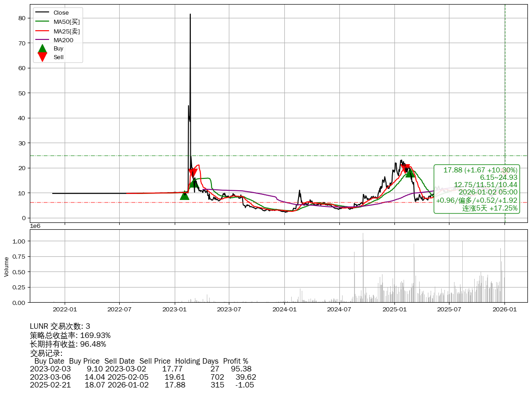This screenshot has width=532, height=393.
Task: Click the 策略总收益率 169.93% text
Action: click(70, 335)
